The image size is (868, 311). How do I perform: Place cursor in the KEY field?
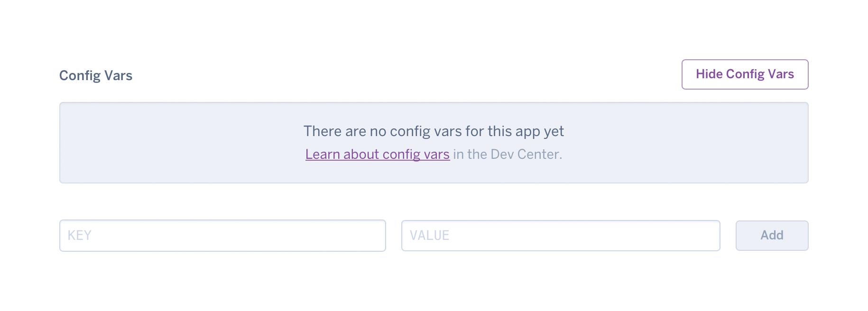coord(222,235)
